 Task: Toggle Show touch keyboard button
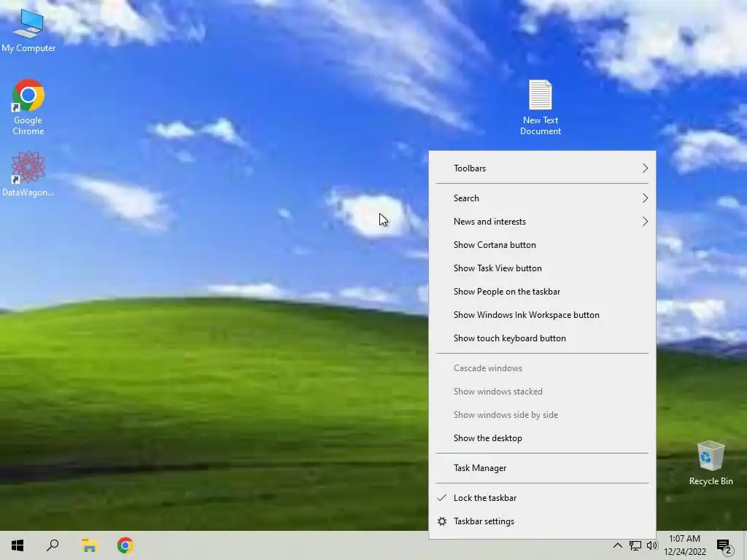click(542, 338)
